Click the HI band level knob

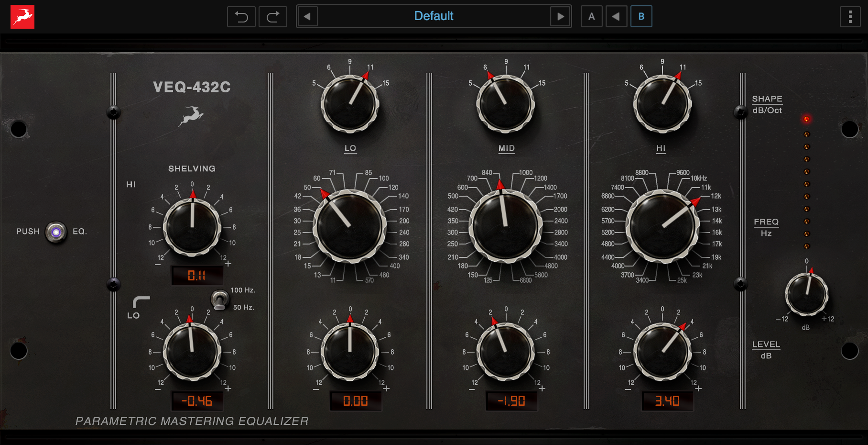662,352
